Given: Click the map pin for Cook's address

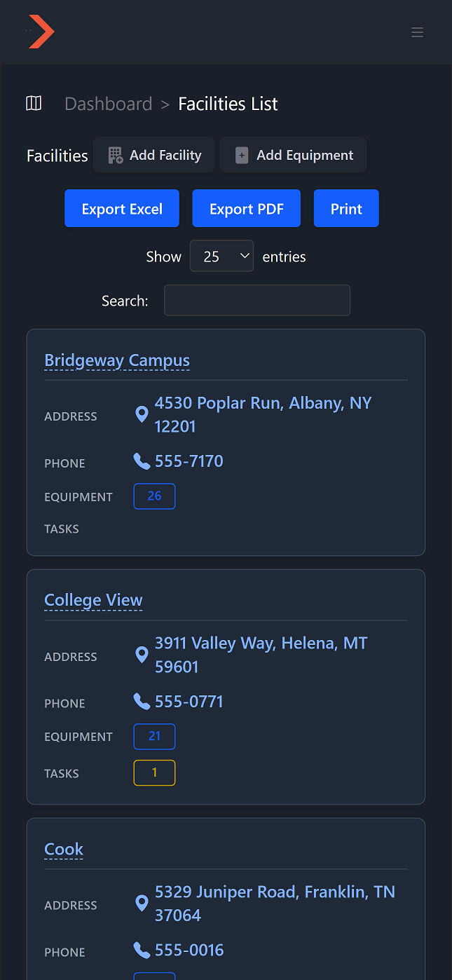Looking at the screenshot, I should (142, 903).
